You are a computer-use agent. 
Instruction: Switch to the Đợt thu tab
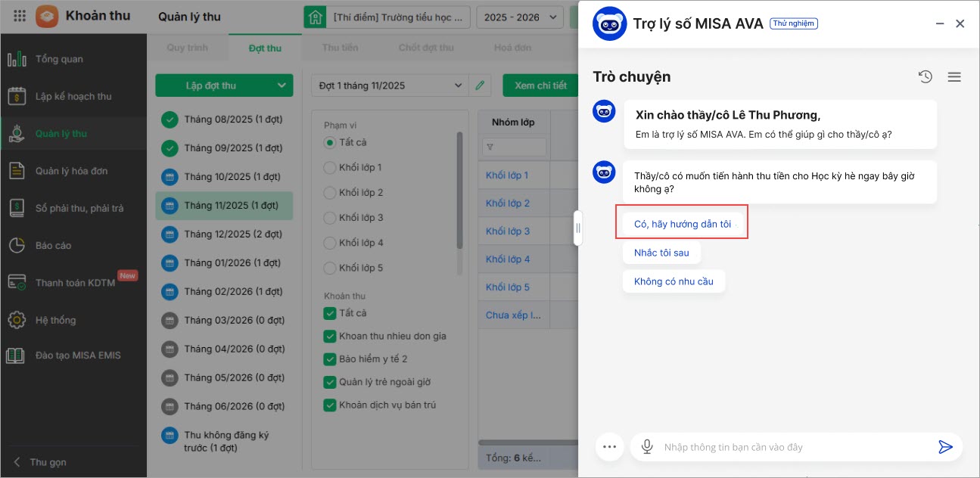[x=265, y=48]
